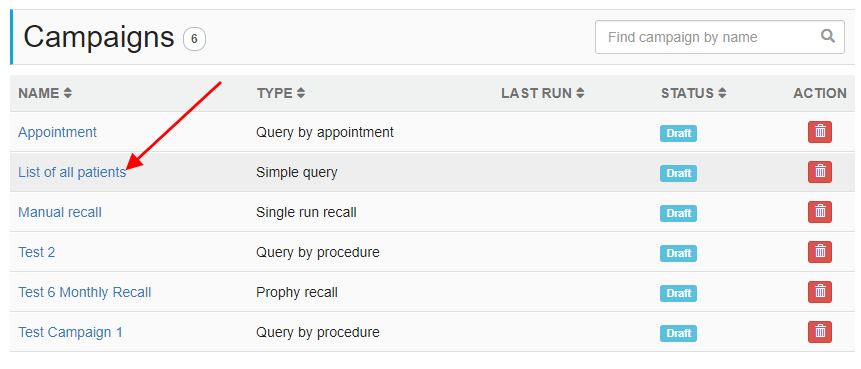Open the Manual recall campaign
Screen dimensions: 861x369
(60, 213)
